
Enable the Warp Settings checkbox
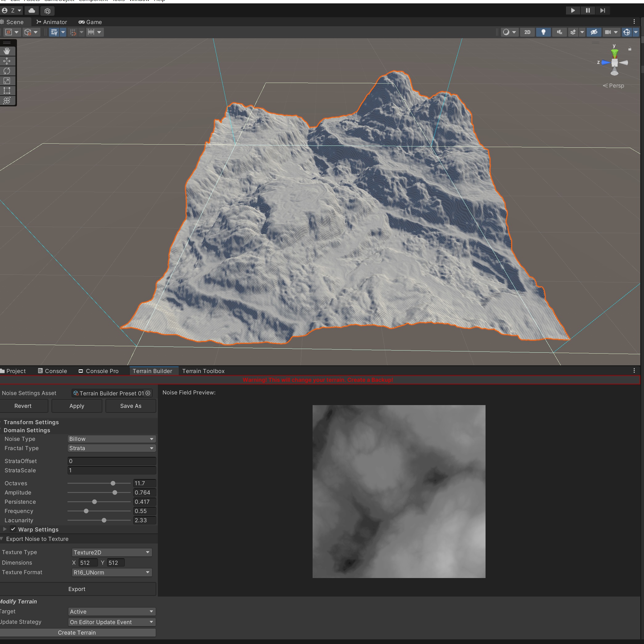coord(13,529)
